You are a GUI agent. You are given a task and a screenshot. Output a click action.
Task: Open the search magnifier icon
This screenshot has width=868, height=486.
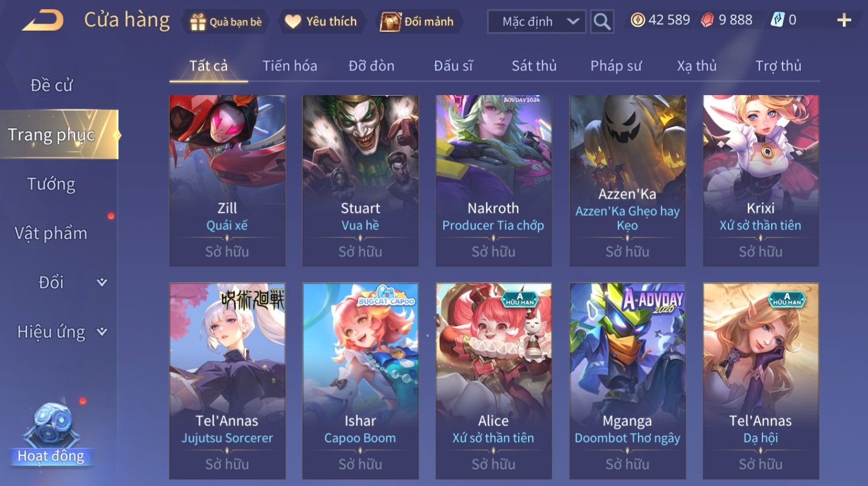(602, 21)
